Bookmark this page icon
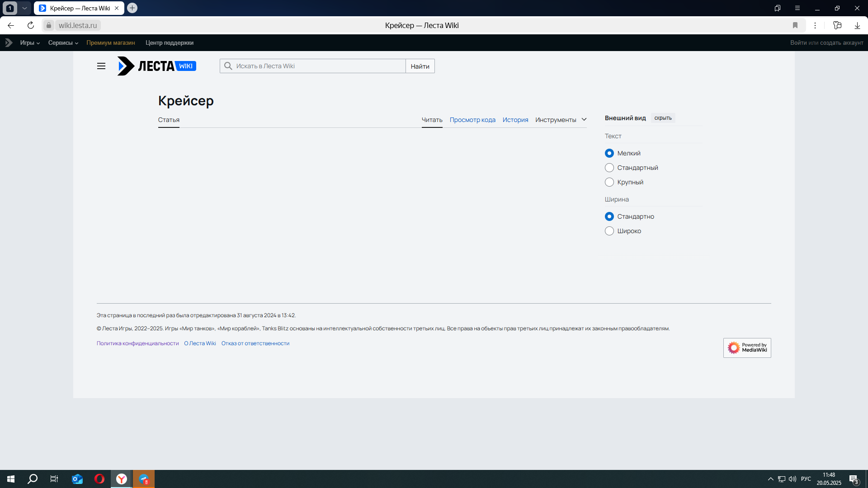Viewport: 868px width, 488px height. click(795, 25)
